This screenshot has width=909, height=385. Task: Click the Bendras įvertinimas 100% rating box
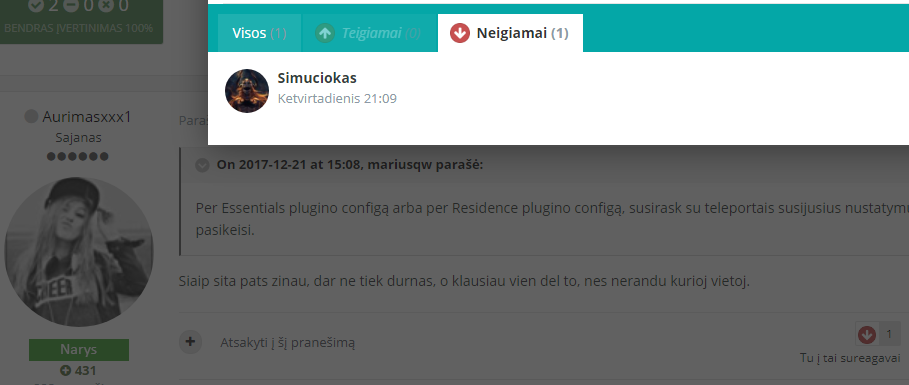(79, 17)
